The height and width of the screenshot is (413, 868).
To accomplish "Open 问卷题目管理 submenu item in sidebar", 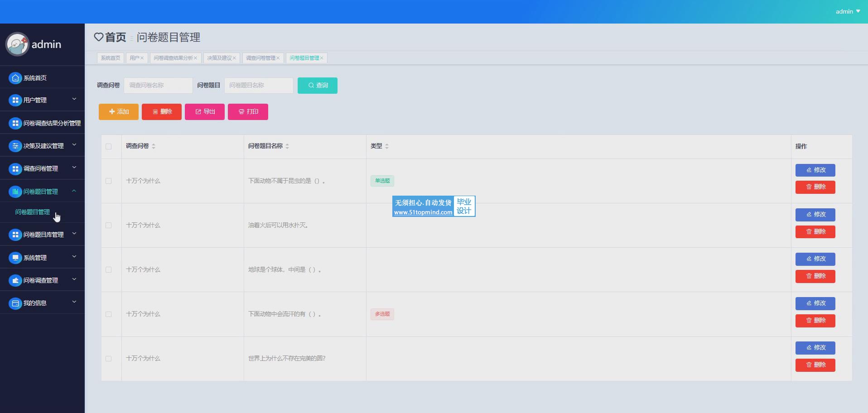I will point(33,212).
